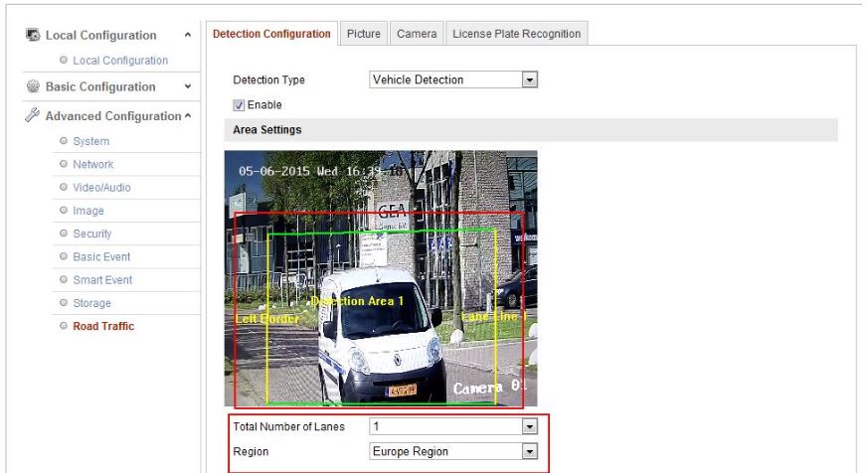Screen dimensions: 868x473
Task: Open Total Number of Lanes dropdown
Action: click(x=452, y=426)
